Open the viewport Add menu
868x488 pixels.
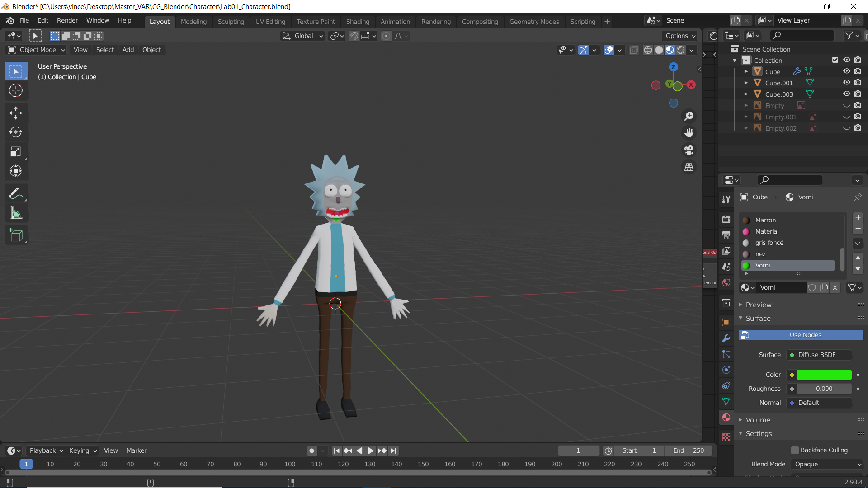[x=128, y=50]
